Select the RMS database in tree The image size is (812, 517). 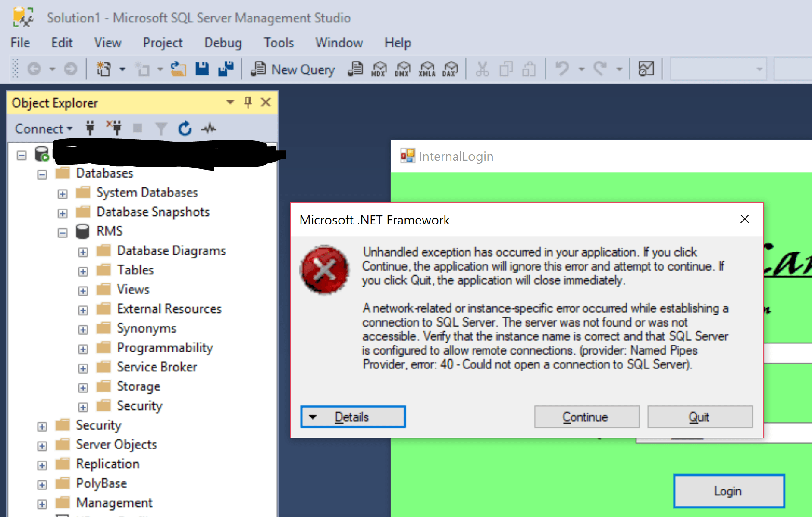(x=110, y=231)
